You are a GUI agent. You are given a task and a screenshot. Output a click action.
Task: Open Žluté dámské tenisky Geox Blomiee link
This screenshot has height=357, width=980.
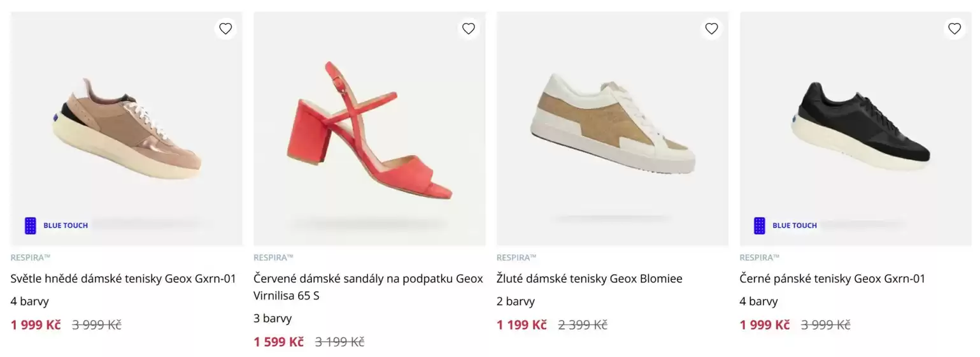click(x=590, y=279)
